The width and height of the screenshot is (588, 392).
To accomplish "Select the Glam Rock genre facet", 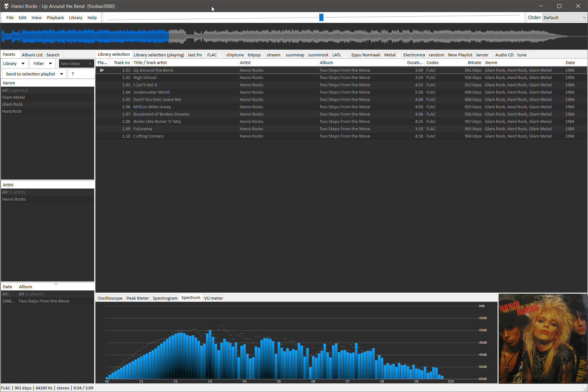I will pyautogui.click(x=47, y=104).
